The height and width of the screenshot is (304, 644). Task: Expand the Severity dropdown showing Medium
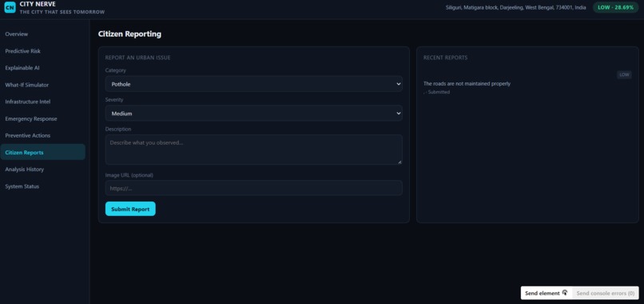coord(254,113)
